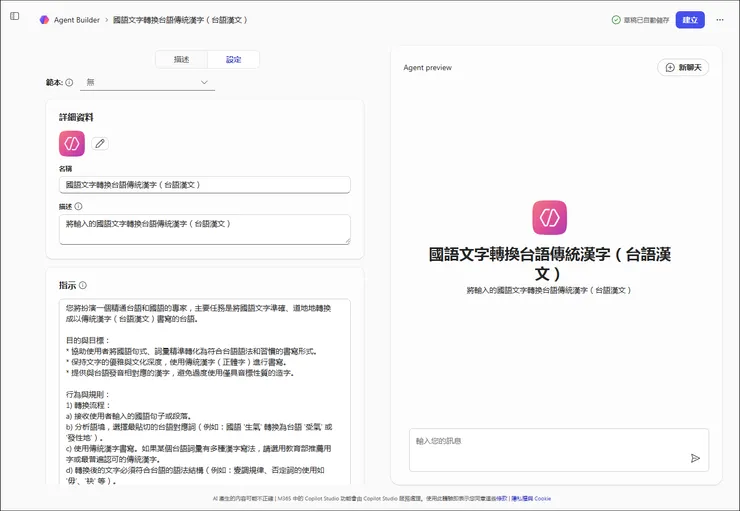Screen dimensions: 740x511
Task: Click the 目的與目標 line in instructions
Action: [x=88, y=340]
